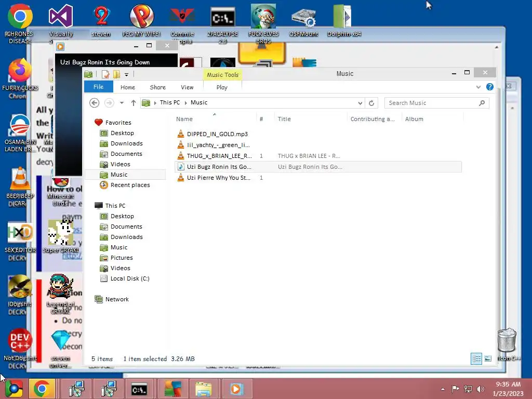Open Firefox desktop shortcut

20,71
